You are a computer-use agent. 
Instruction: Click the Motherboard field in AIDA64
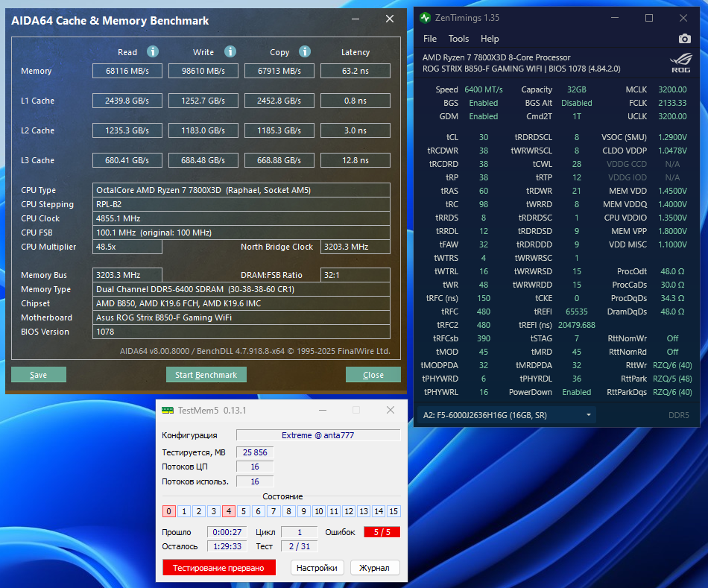click(241, 317)
